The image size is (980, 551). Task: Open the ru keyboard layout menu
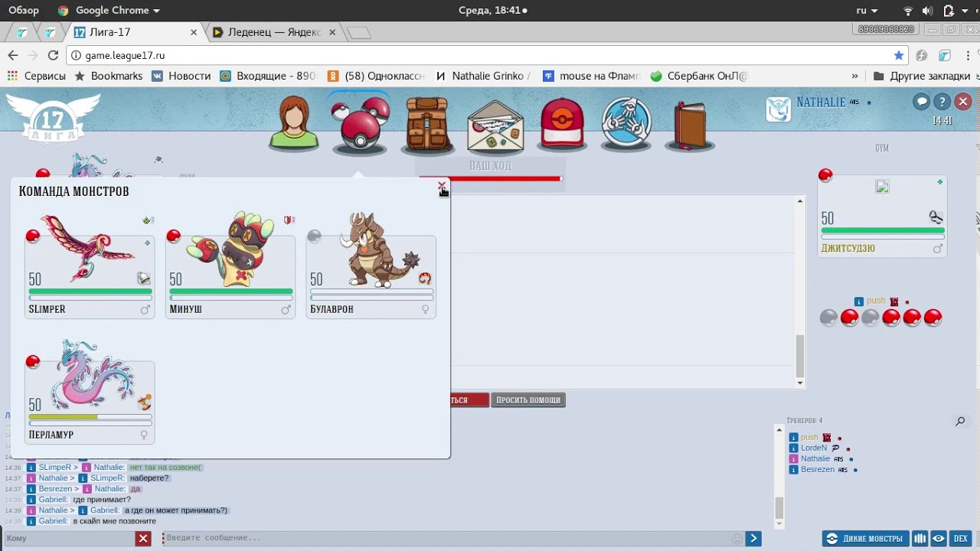pos(867,10)
